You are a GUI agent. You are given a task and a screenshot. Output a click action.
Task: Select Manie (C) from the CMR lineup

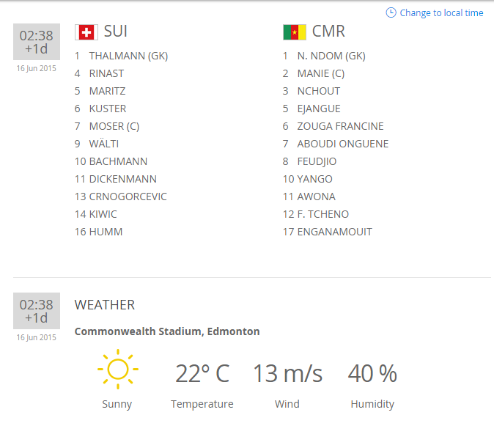pos(320,73)
